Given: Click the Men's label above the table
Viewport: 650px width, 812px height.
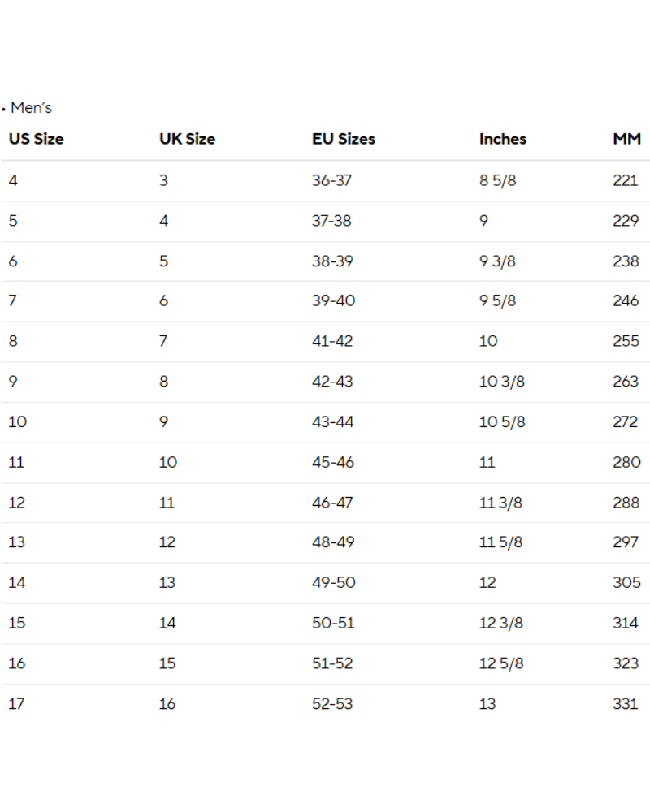Looking at the screenshot, I should click(x=31, y=107).
